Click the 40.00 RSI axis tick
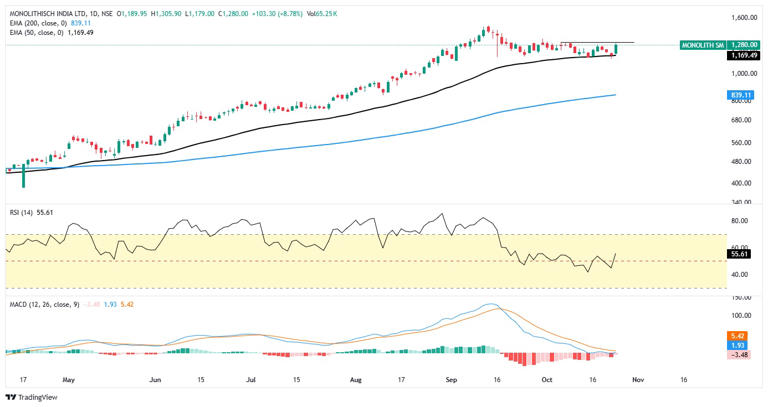The image size is (768, 407). pyautogui.click(x=740, y=275)
